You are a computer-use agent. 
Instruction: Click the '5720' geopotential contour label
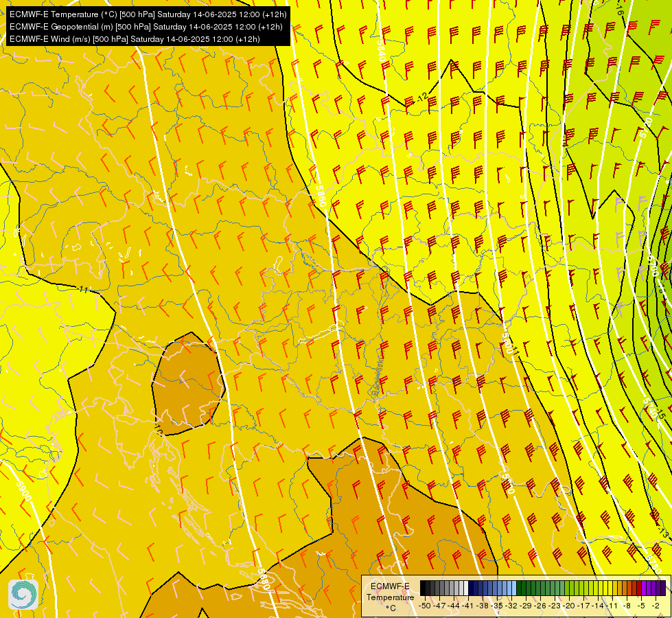click(647, 127)
